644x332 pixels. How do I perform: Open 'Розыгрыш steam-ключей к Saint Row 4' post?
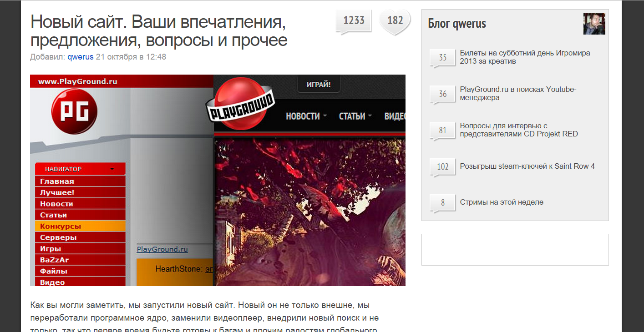point(527,166)
